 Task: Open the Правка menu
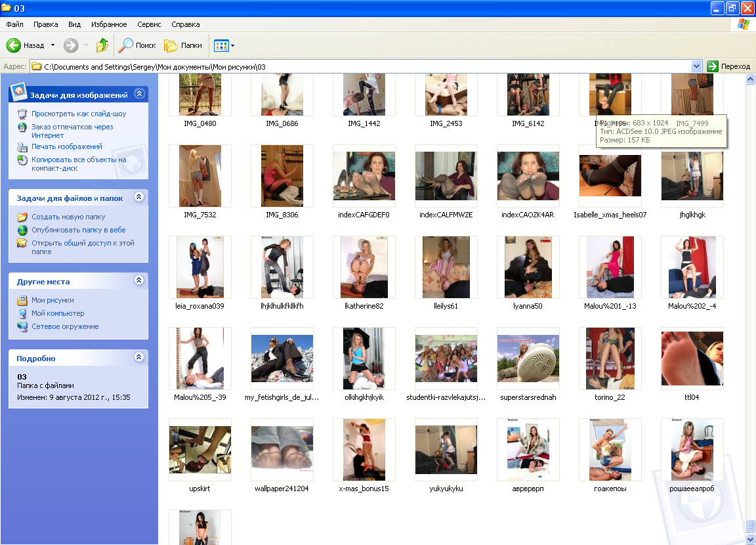pos(46,24)
